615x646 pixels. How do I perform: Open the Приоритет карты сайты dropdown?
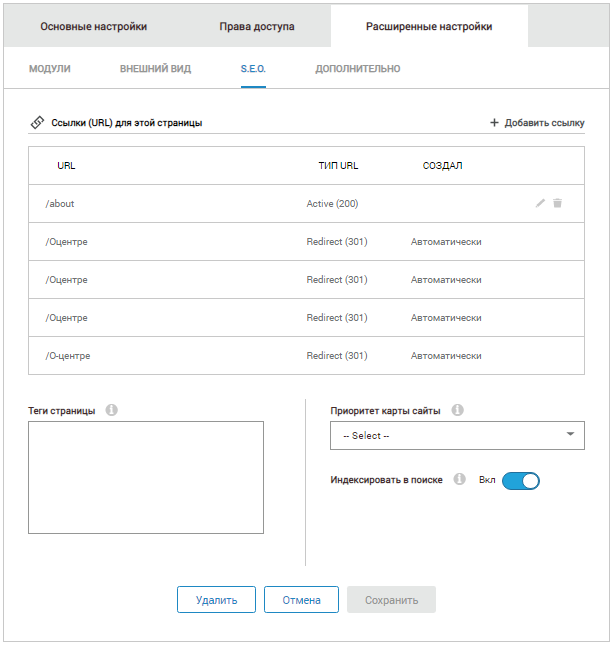click(x=456, y=436)
